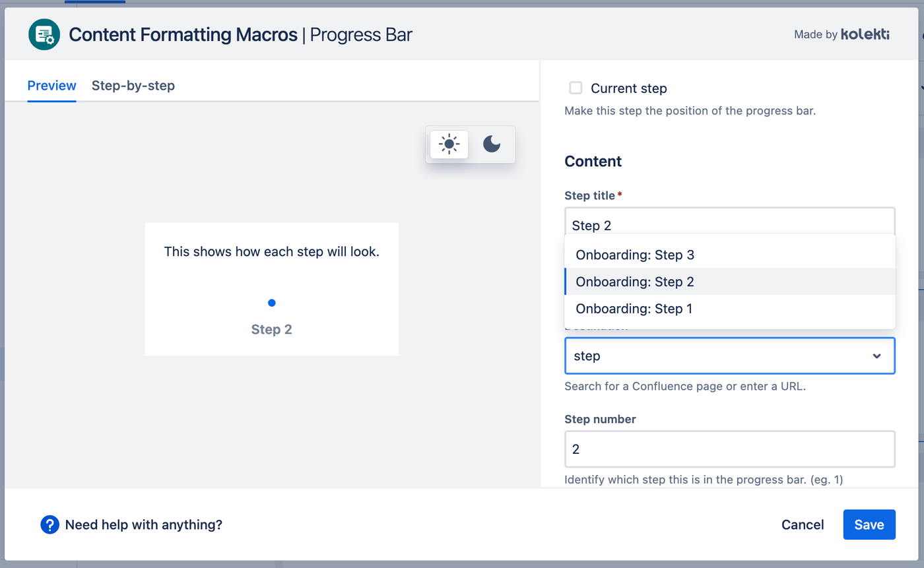Screen dimensions: 924x568
Task: Select the Preview tab
Action: pyautogui.click(x=52, y=85)
